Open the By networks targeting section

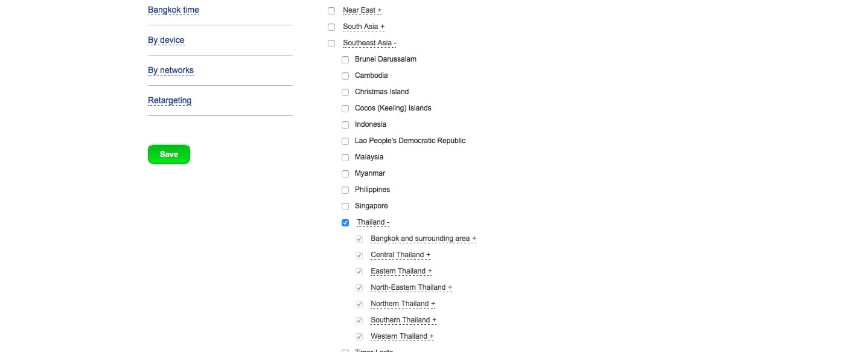click(171, 70)
